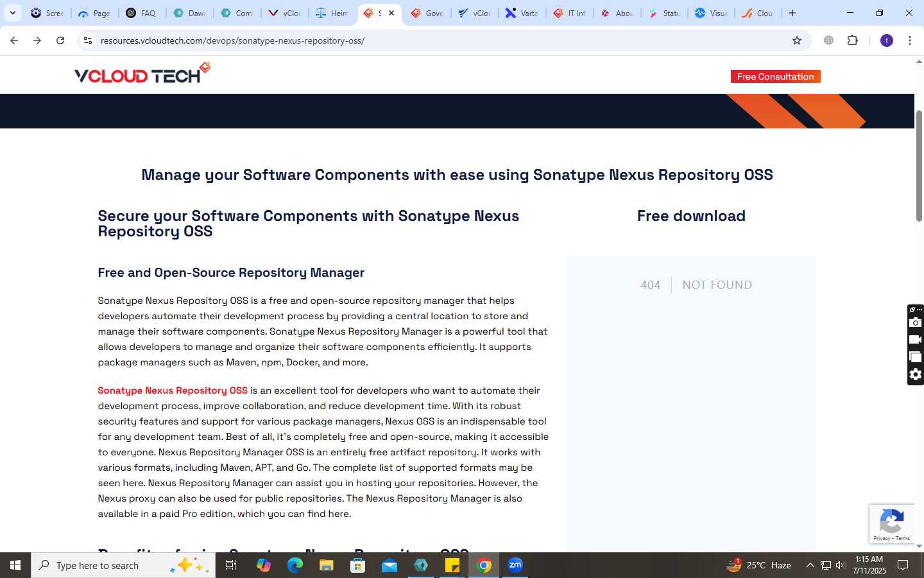Open Sticky Notes from the taskbar

point(452,565)
